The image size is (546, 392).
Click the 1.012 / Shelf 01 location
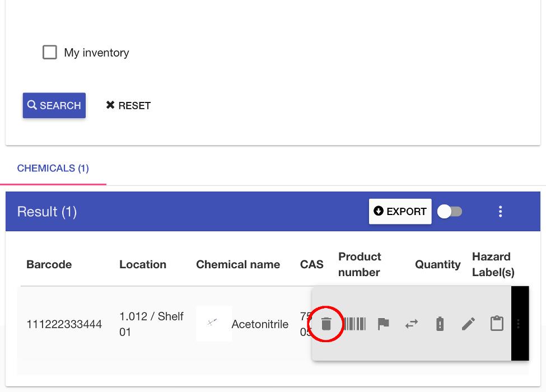[151, 324]
